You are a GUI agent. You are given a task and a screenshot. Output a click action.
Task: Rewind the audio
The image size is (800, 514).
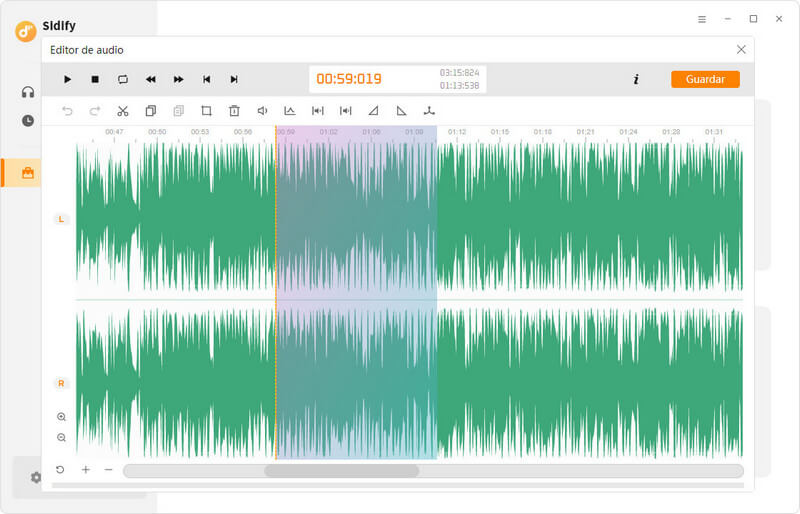tap(151, 79)
